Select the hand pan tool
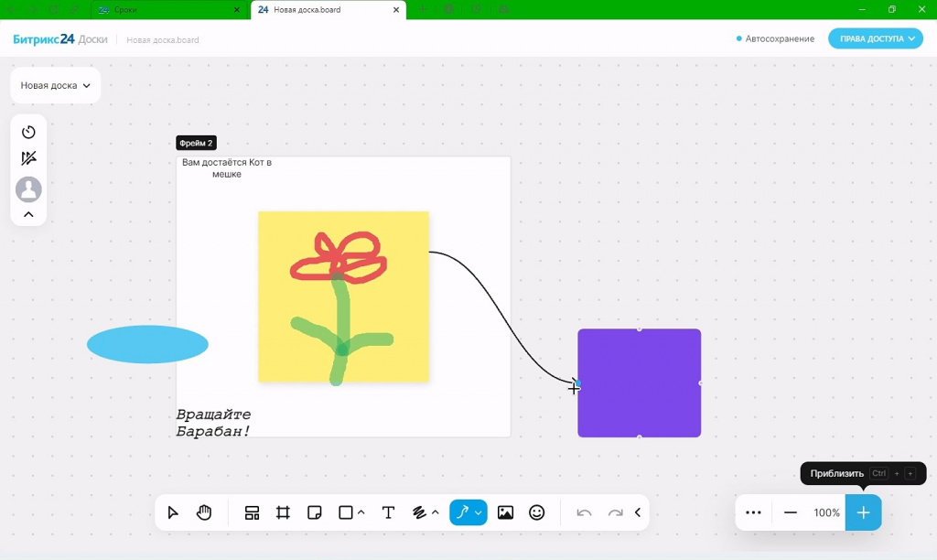 click(204, 512)
